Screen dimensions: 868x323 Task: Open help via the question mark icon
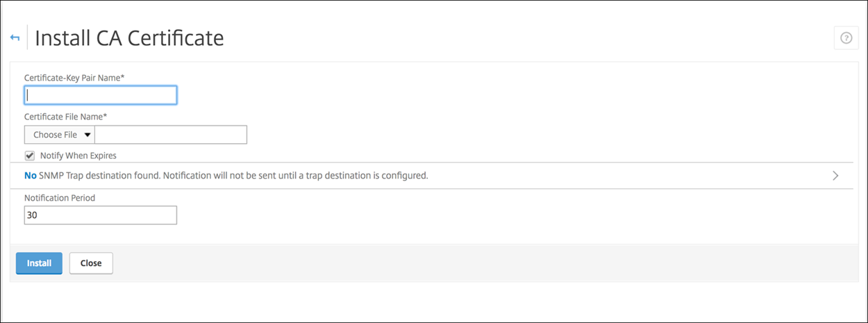[845, 38]
